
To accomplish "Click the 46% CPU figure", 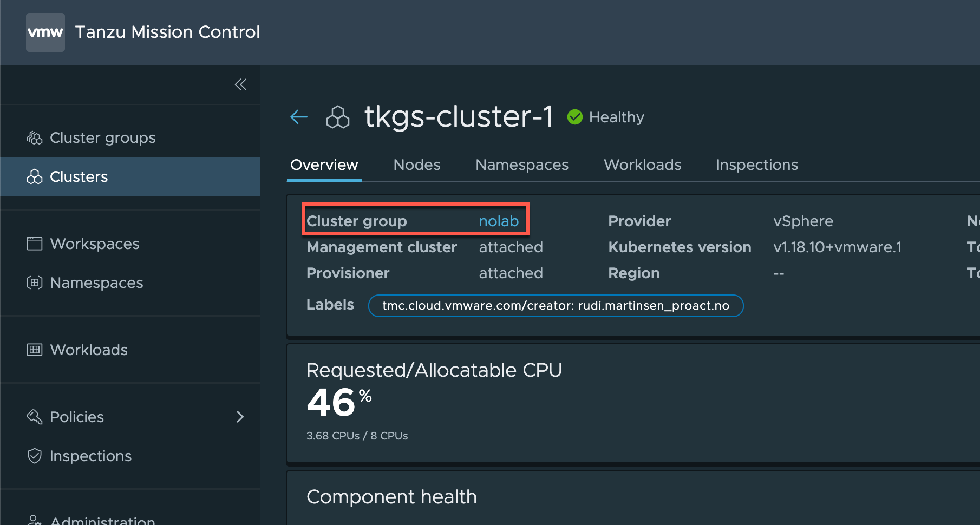I will (x=339, y=402).
